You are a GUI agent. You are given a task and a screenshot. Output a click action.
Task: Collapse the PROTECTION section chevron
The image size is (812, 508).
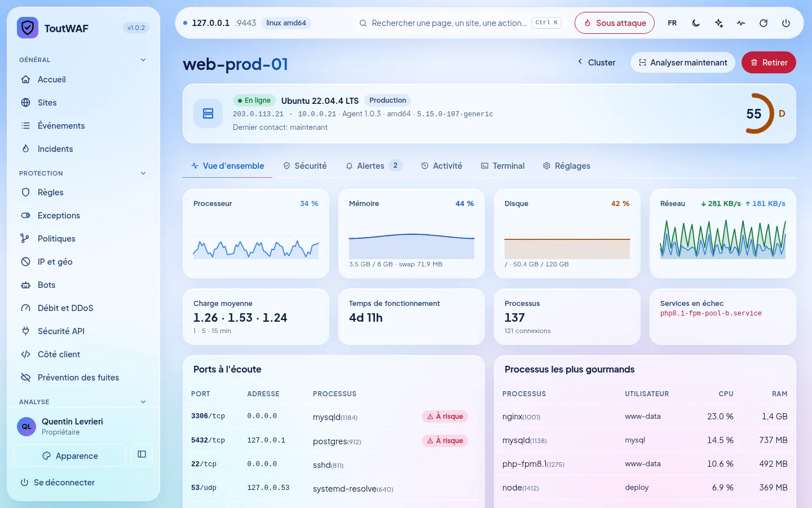[143, 173]
